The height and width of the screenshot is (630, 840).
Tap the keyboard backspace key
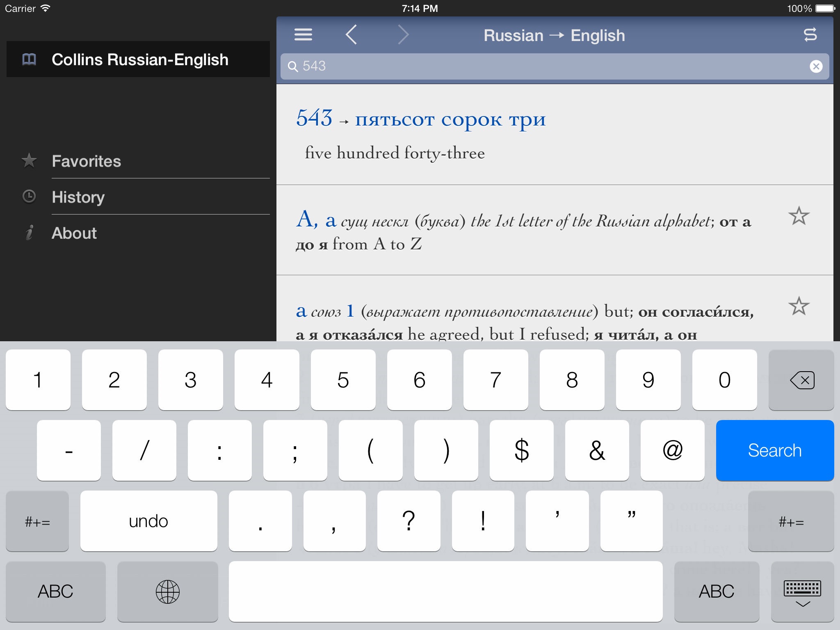point(801,380)
